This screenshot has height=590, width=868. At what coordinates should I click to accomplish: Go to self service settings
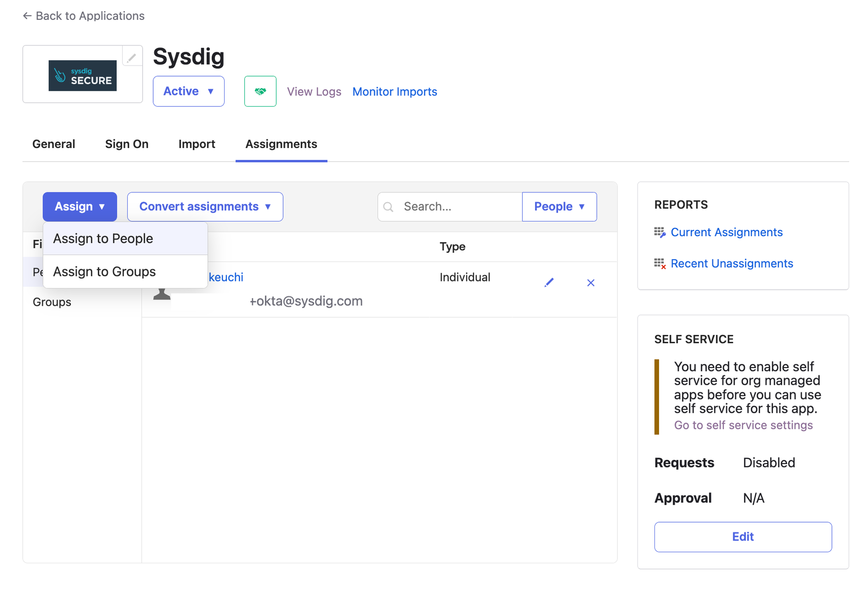(x=743, y=425)
